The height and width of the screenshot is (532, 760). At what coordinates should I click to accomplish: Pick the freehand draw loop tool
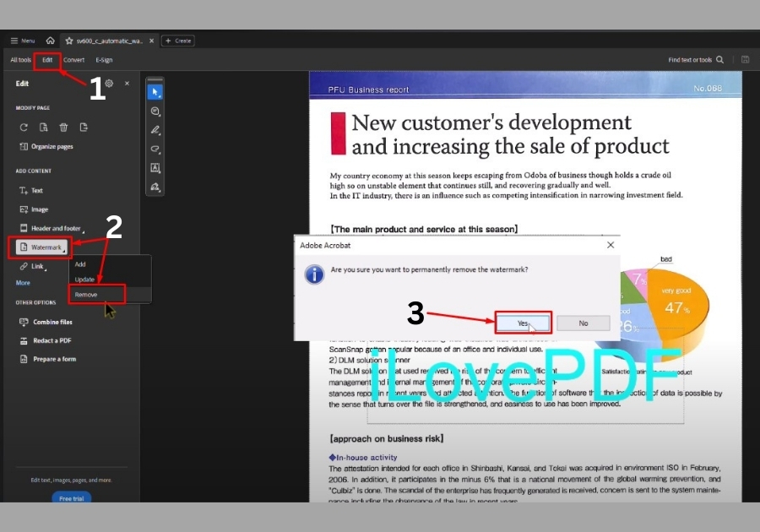coord(155,149)
